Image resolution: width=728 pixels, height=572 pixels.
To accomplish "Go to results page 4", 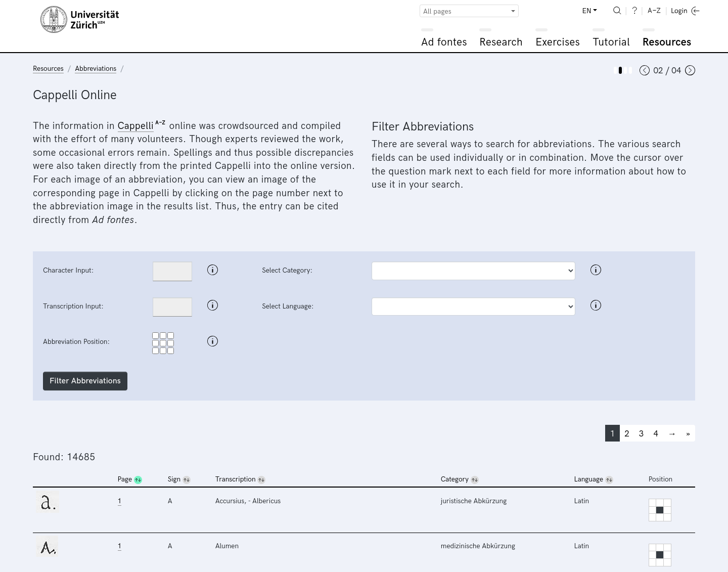I will [x=656, y=433].
